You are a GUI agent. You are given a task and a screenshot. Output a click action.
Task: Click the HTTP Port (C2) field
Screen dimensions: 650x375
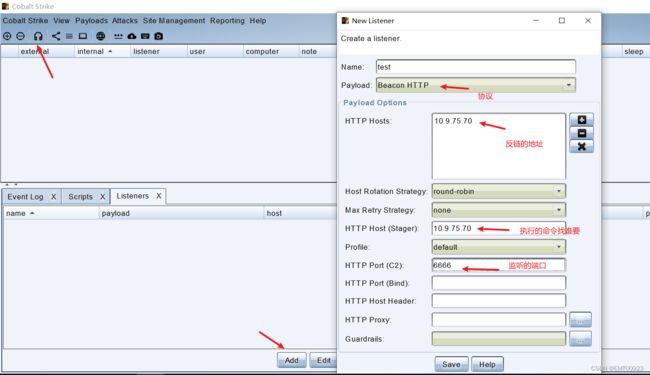498,265
